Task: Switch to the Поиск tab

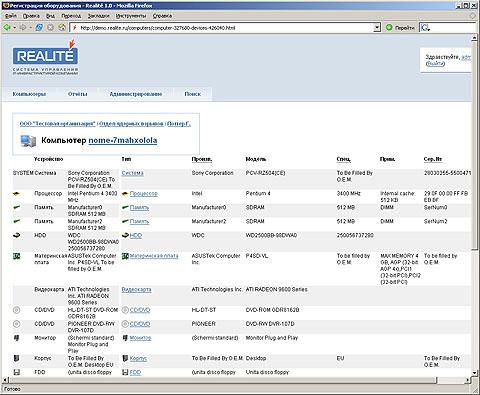Action: click(193, 94)
